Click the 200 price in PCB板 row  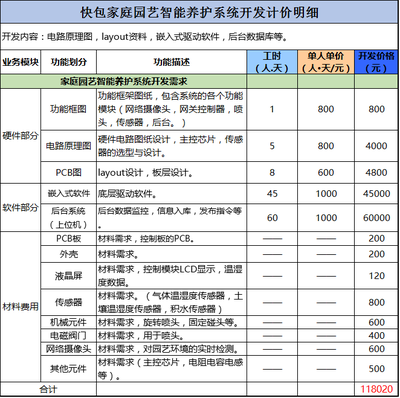point(377,239)
